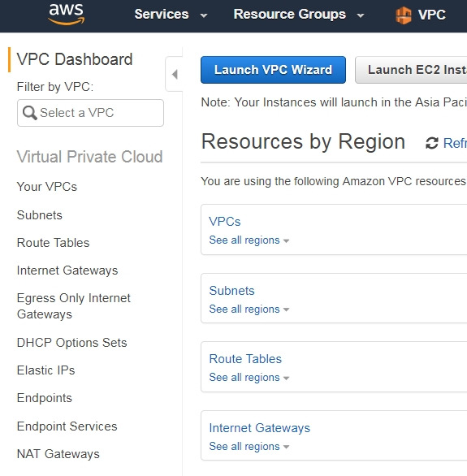Screen dimensions: 467x476
Task: Click the refresh icon beside Resources by Region
Action: [431, 143]
